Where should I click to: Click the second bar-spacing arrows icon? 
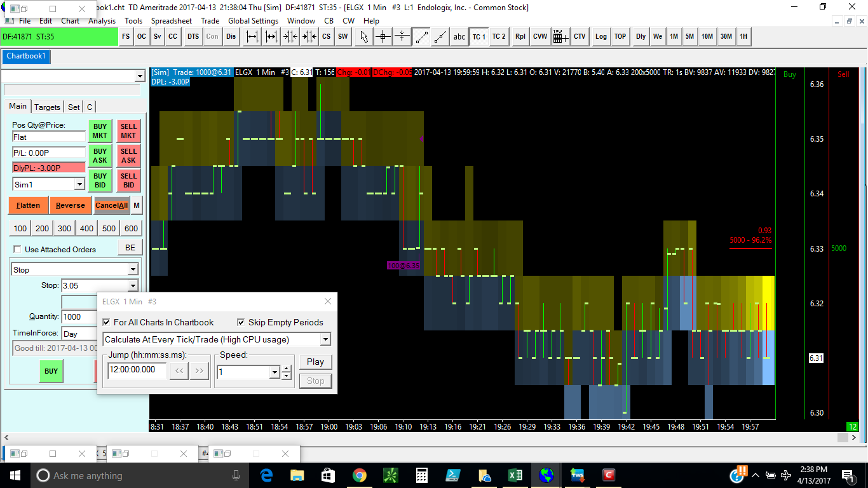pos(271,37)
